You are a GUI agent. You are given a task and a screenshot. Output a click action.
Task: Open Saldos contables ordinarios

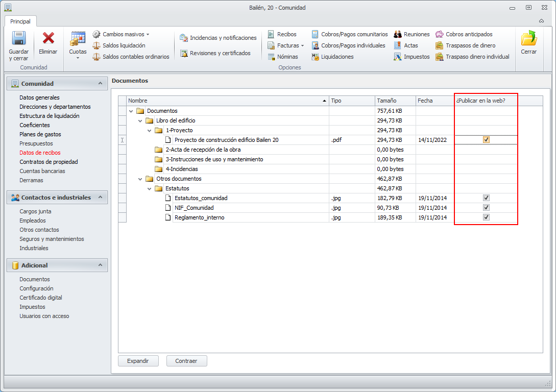coord(131,57)
